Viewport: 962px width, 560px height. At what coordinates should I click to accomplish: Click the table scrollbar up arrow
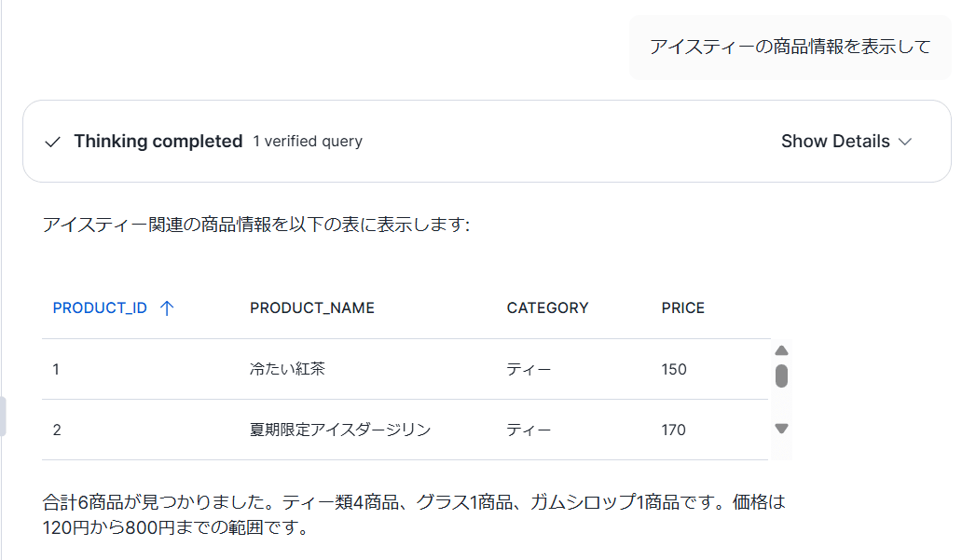tap(782, 350)
